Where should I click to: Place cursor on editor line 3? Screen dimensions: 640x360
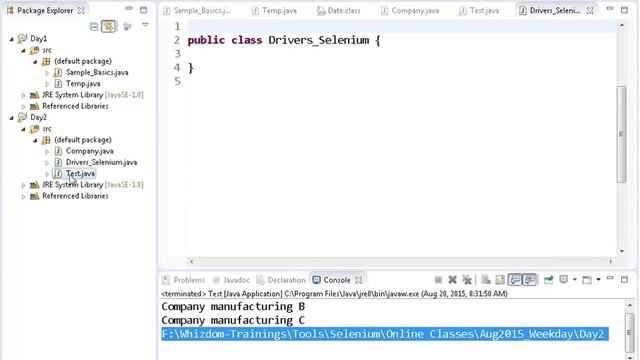pyautogui.click(x=402, y=54)
